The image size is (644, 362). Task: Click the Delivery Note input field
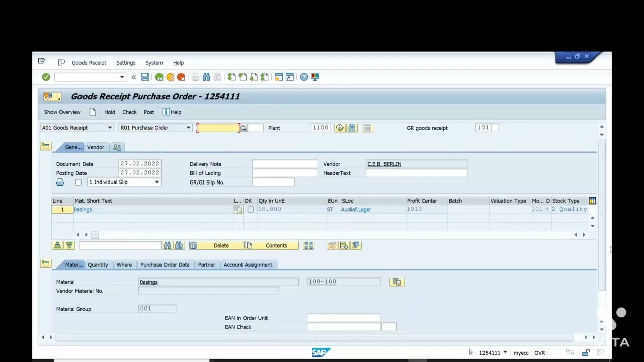point(285,164)
